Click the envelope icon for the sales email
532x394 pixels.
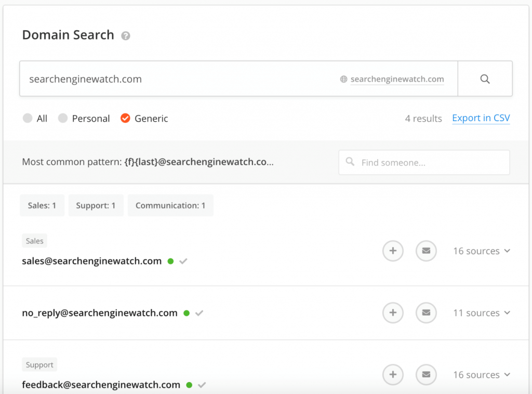coord(426,251)
